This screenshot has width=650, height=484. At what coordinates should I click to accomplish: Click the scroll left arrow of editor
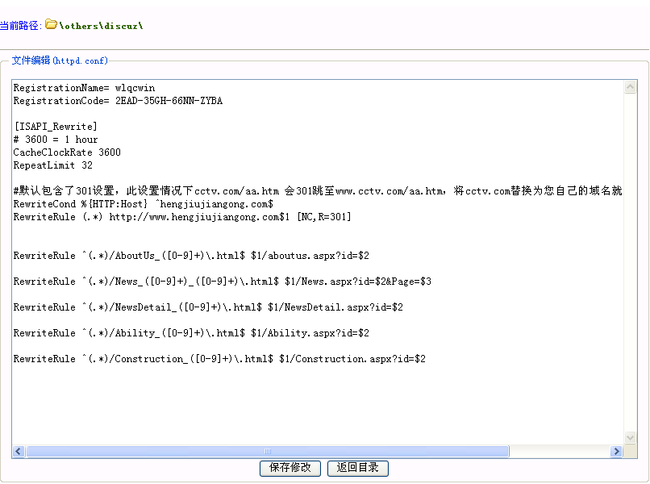click(x=18, y=451)
